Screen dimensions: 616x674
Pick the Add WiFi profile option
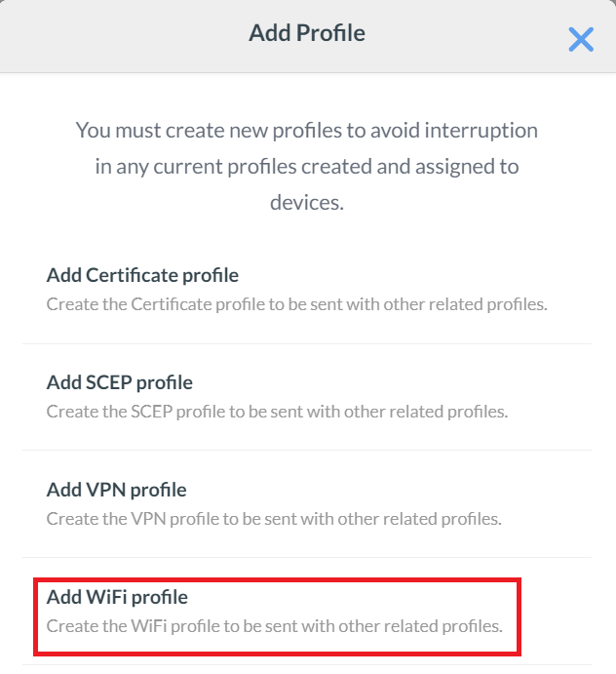(x=117, y=596)
